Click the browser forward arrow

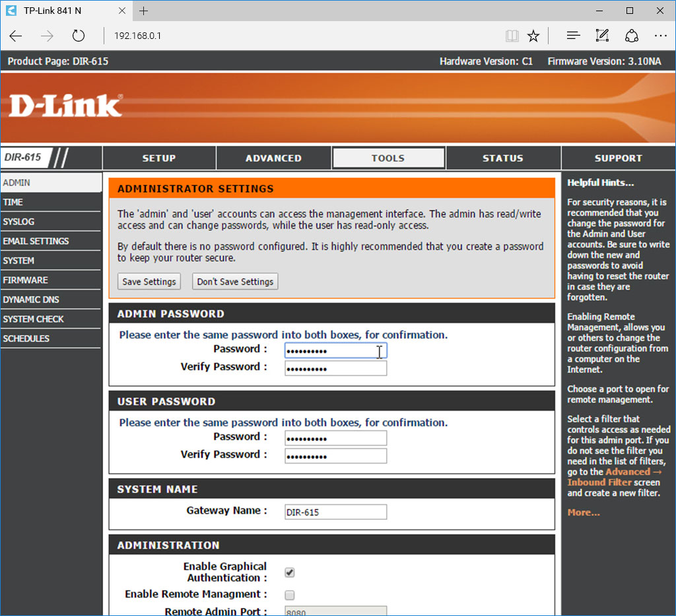click(x=47, y=36)
